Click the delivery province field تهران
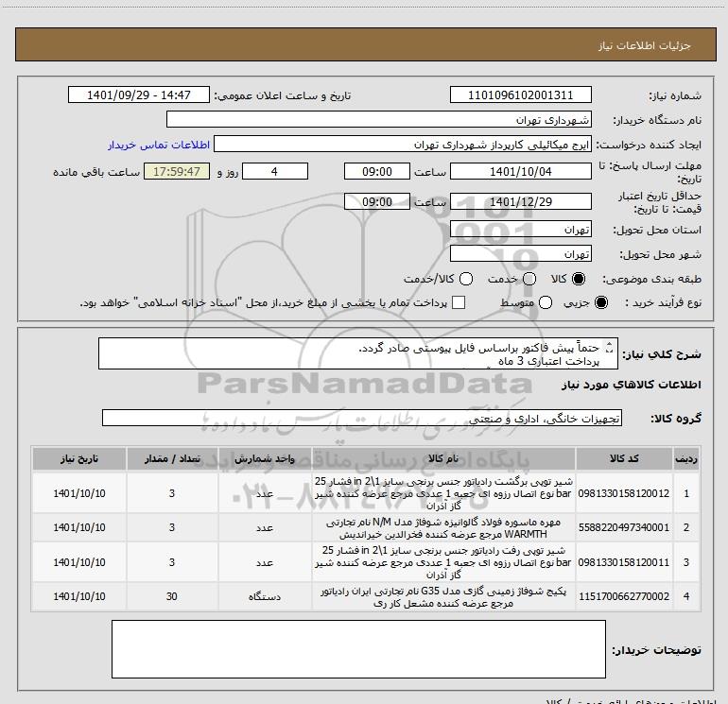 point(520,230)
